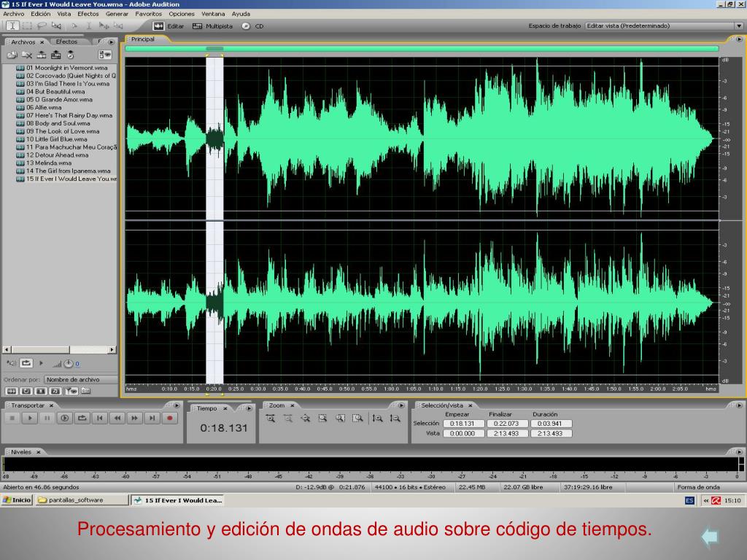Screen dimensions: 747x560
Task: Open the Niveles panel options menu arrow
Action: [739, 452]
